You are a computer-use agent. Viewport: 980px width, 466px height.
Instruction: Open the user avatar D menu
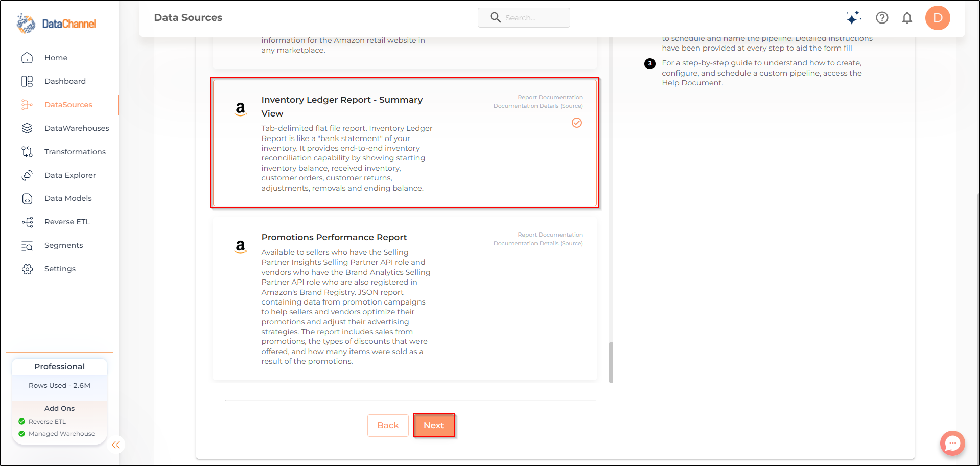(938, 18)
